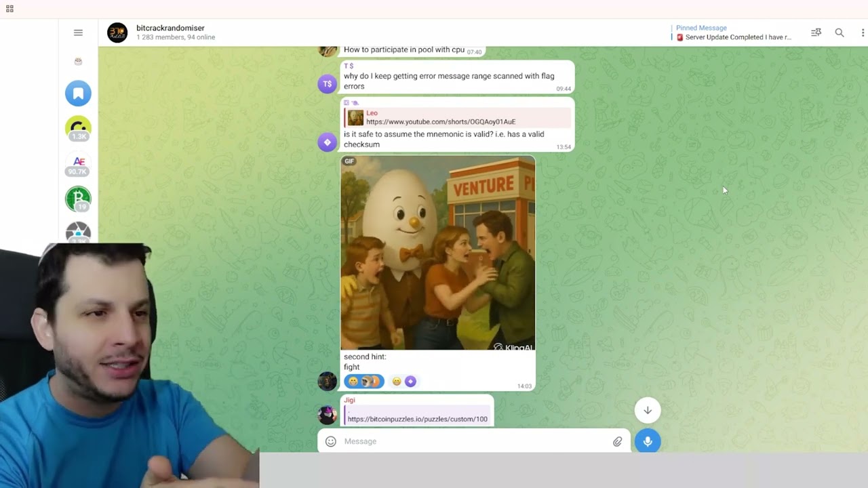This screenshot has height=488, width=868.
Task: Click the 07:40 message timestamp
Action: point(474,52)
